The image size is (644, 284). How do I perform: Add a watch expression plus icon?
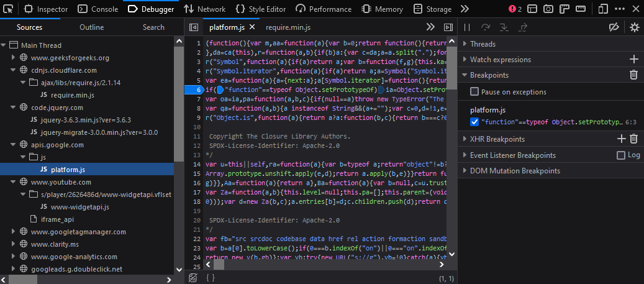point(633,60)
